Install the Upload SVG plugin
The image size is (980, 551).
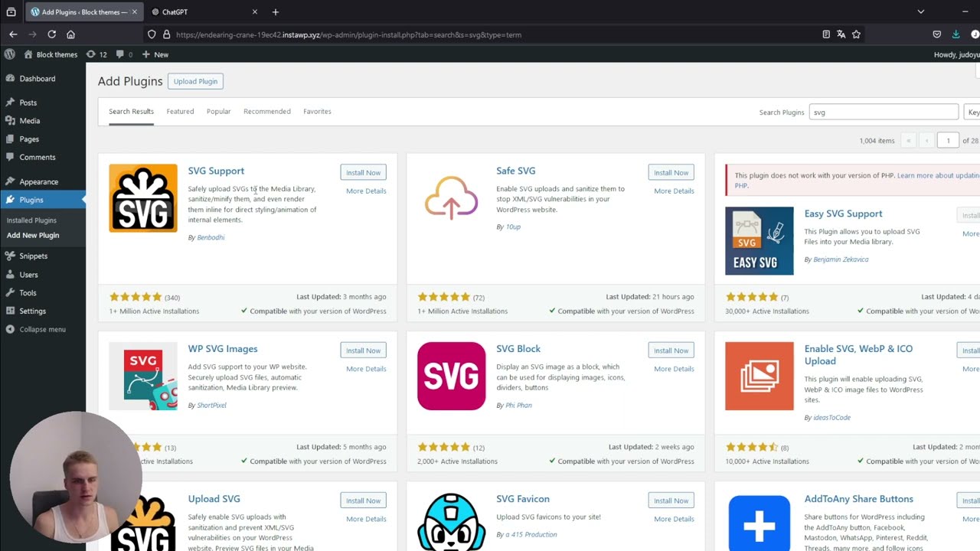(363, 500)
